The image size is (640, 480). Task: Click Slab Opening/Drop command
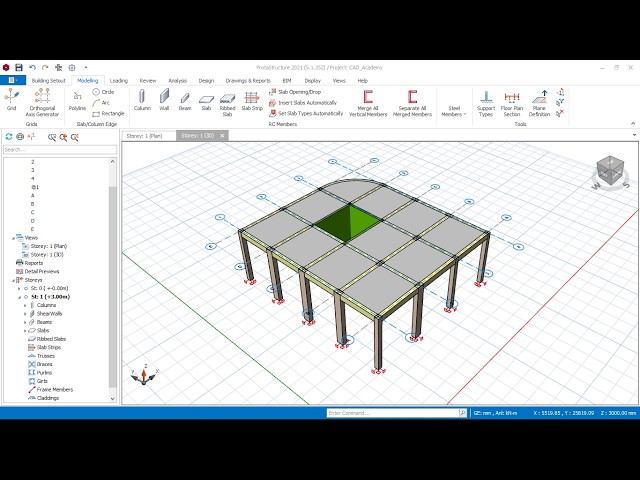[295, 92]
